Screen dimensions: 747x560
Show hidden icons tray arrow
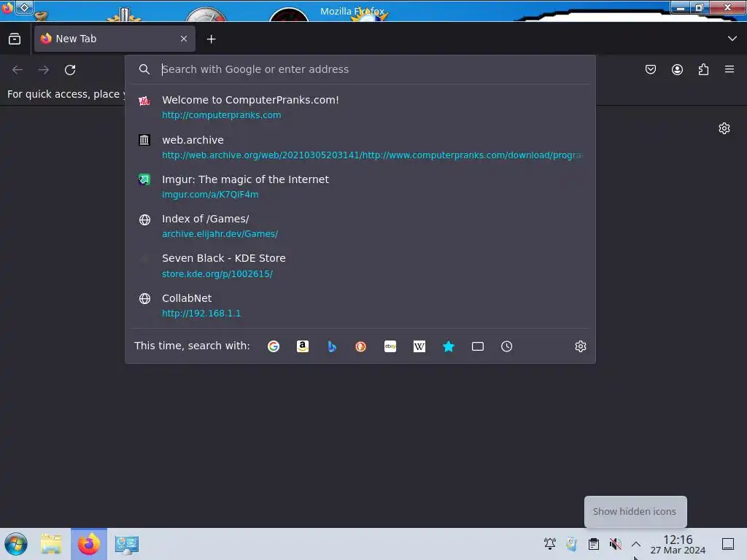[x=636, y=544]
